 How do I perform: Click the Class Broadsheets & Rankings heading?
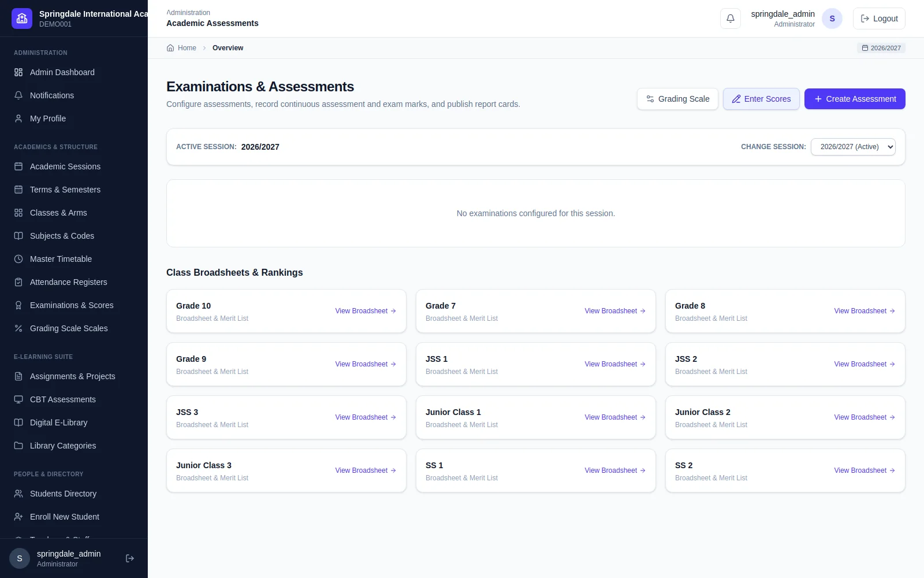[234, 272]
